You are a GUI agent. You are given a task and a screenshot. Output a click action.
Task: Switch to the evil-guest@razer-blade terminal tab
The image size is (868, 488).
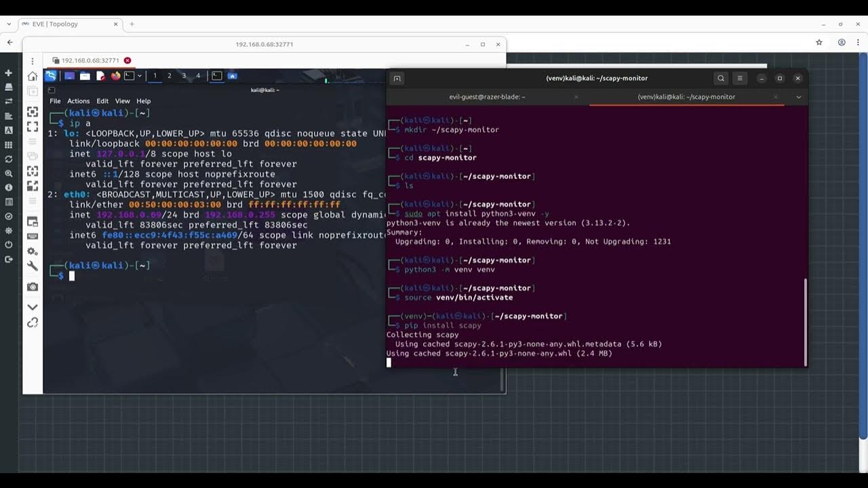487,97
